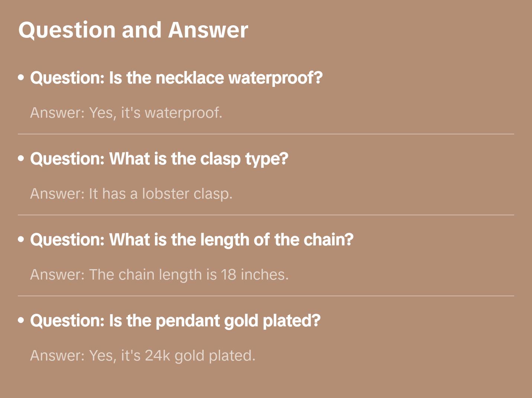532x398 pixels.
Task: Open the chain length question
Action: 192,240
